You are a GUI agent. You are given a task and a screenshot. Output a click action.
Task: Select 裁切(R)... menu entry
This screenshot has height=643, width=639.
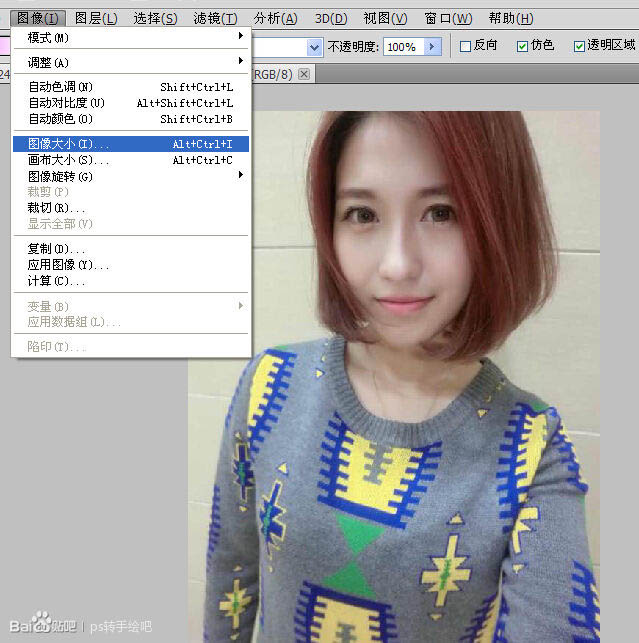[x=131, y=208]
